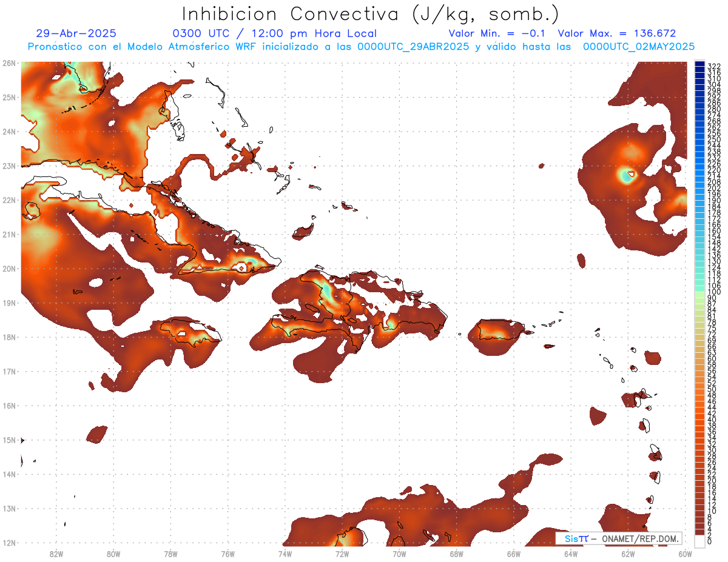
Task: Click the pale green swatch beside the 100 value
Action: pyautogui.click(x=700, y=295)
